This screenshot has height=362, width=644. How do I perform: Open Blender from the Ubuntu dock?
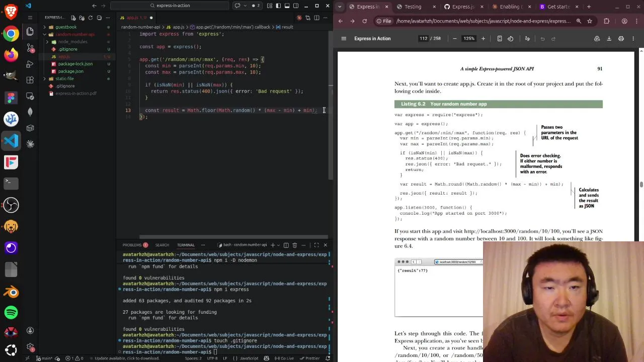coord(11,292)
